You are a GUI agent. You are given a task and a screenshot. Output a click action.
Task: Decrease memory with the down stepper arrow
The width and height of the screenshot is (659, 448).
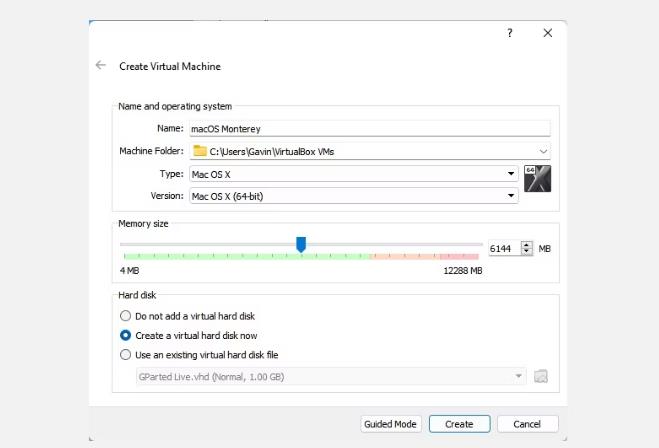527,252
